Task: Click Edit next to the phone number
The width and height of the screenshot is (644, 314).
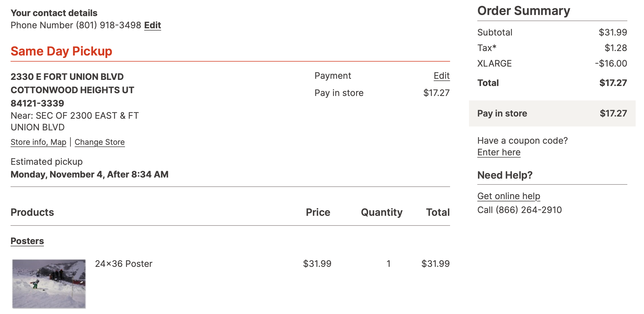Action: coord(153,25)
